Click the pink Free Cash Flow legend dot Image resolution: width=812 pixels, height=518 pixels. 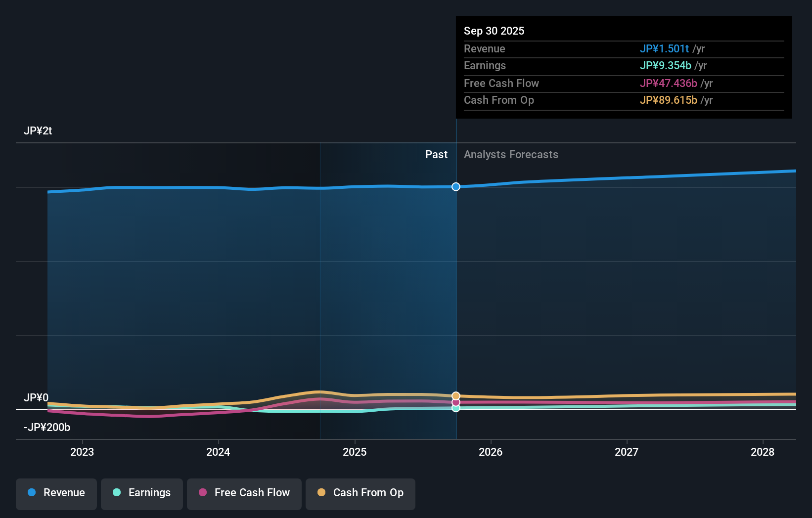click(202, 493)
